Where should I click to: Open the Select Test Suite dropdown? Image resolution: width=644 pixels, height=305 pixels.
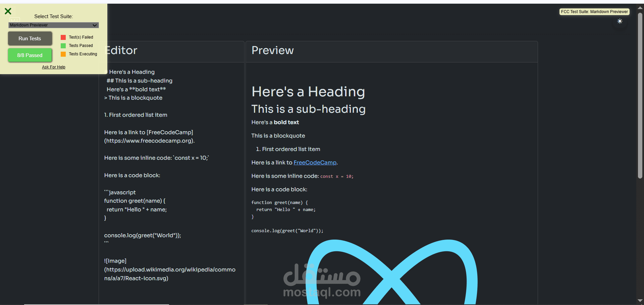(53, 25)
